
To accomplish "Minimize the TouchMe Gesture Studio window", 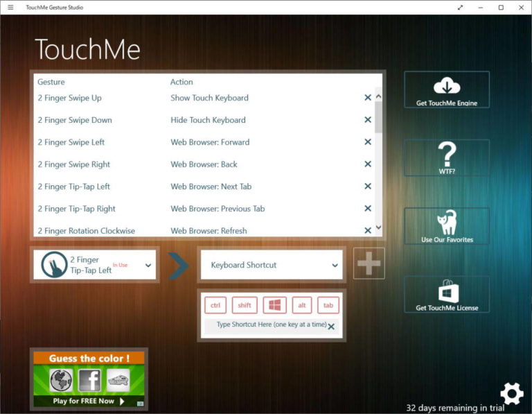I will click(x=481, y=8).
